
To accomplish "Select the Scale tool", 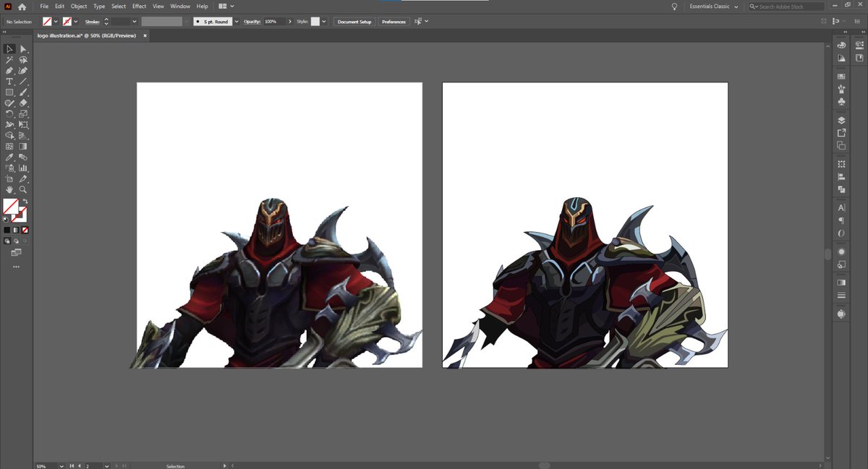I will tap(23, 113).
